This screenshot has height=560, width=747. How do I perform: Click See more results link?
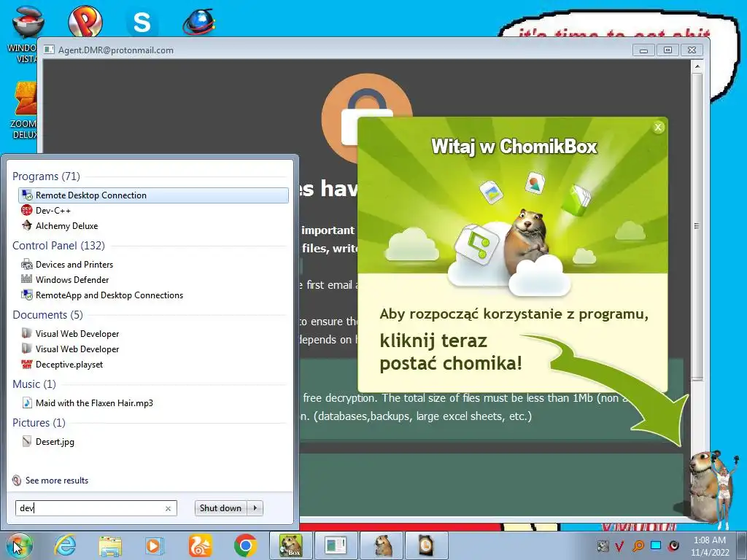click(x=57, y=481)
